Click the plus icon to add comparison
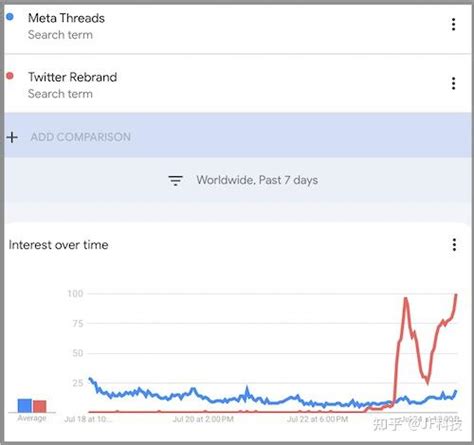Screen dimensions: 474x445 click(12, 137)
